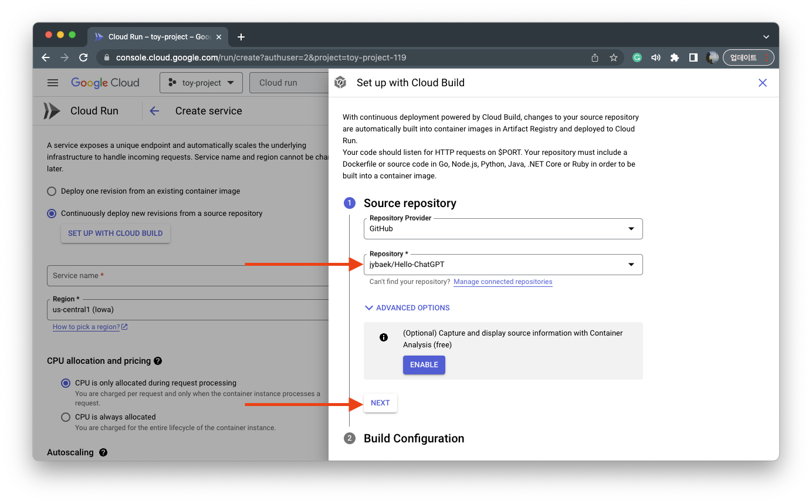Reload the Cloud Run page
Screen dimensions: 812x504
tap(83, 57)
